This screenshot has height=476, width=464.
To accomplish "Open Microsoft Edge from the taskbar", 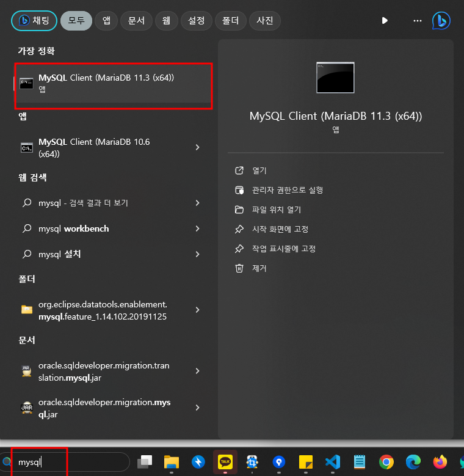I will pos(413,462).
